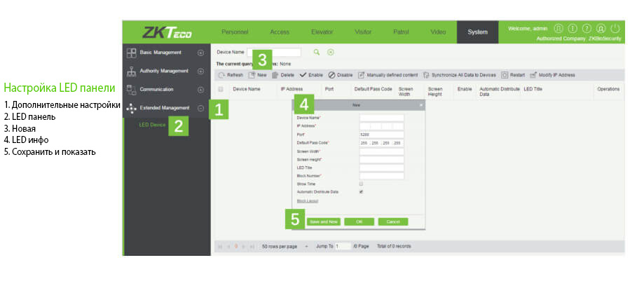Click the Delete toolbar icon

click(x=275, y=74)
